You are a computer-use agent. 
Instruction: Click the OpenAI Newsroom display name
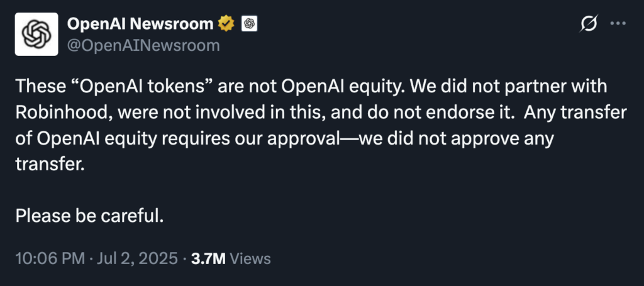tap(140, 25)
